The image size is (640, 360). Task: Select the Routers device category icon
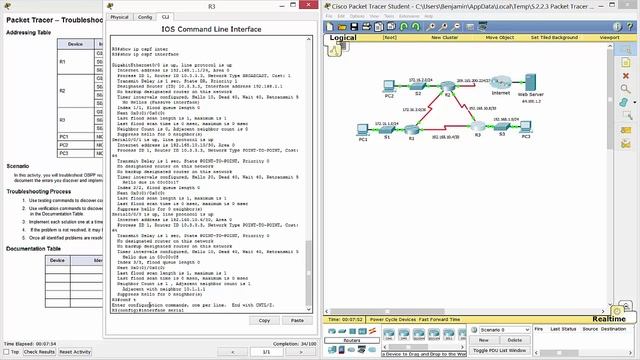point(332,331)
